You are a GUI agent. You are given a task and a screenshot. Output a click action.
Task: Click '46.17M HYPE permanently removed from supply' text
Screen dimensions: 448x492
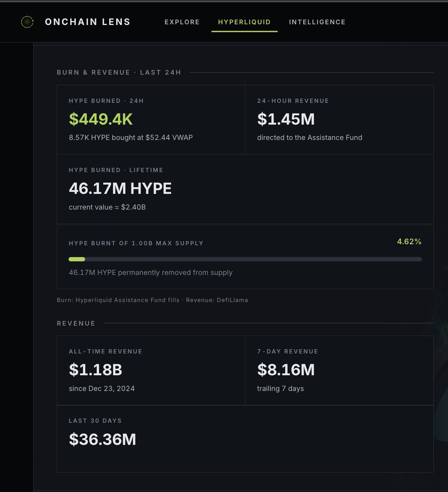[x=151, y=273]
